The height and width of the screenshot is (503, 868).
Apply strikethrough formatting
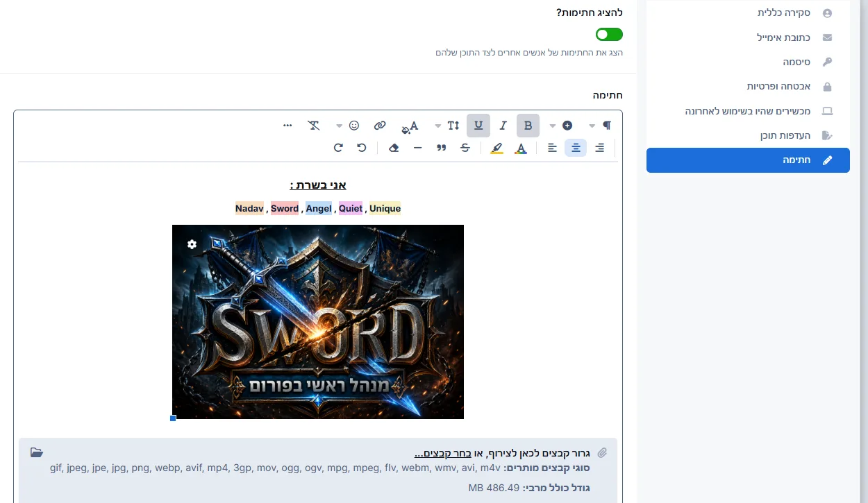(465, 148)
